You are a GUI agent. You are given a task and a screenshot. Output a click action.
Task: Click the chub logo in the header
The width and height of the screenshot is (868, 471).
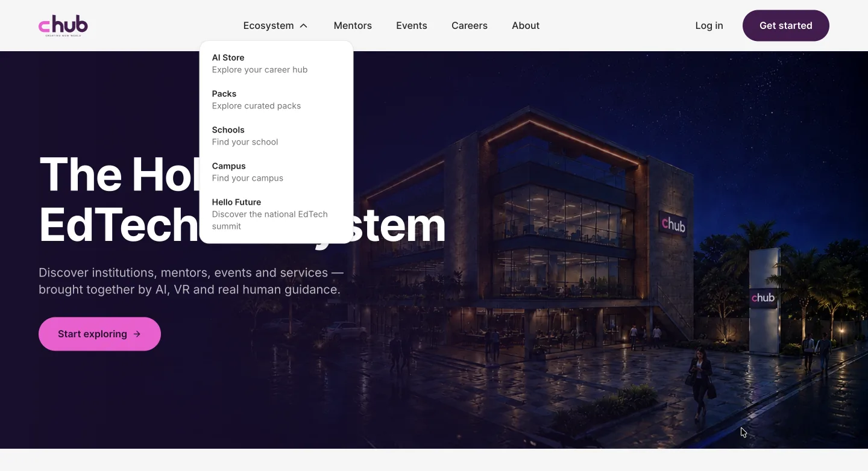(63, 25)
